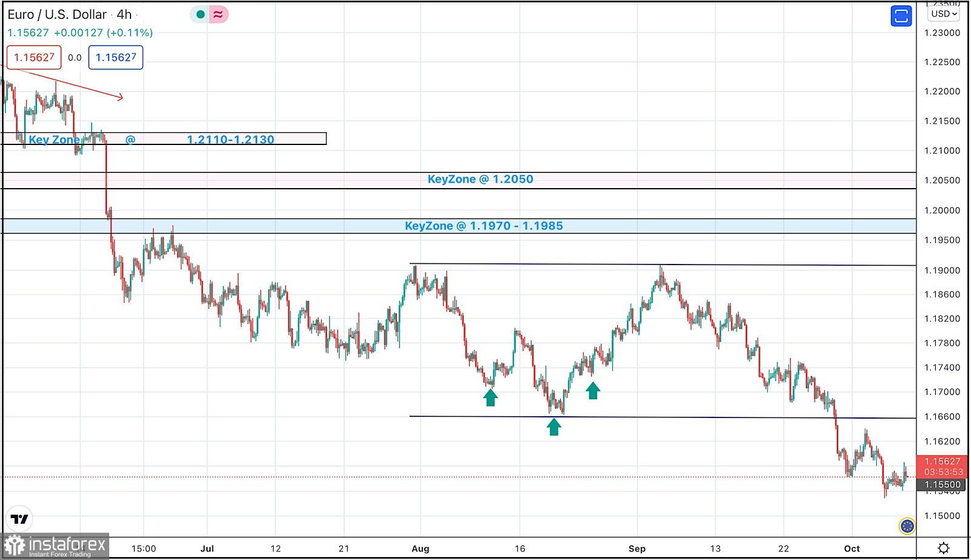Click the 15:00 time axis label
971x560 pixels.
pyautogui.click(x=144, y=548)
